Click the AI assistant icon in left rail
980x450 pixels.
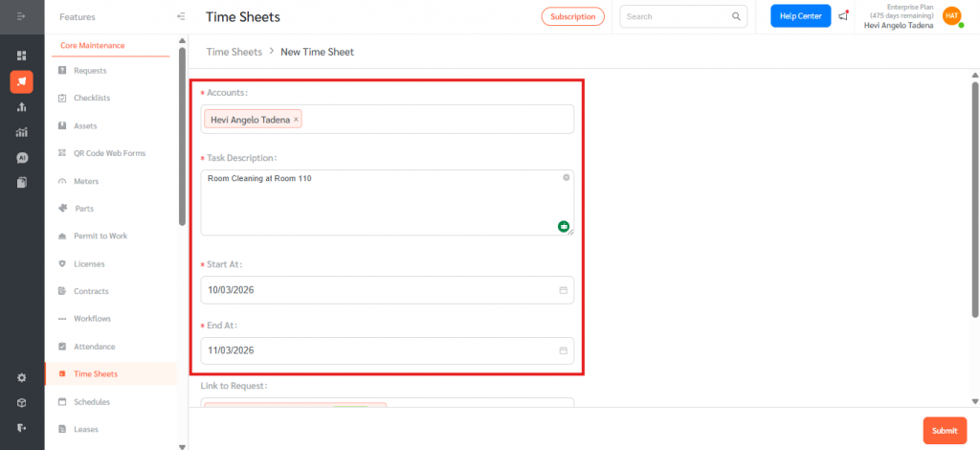pos(21,157)
